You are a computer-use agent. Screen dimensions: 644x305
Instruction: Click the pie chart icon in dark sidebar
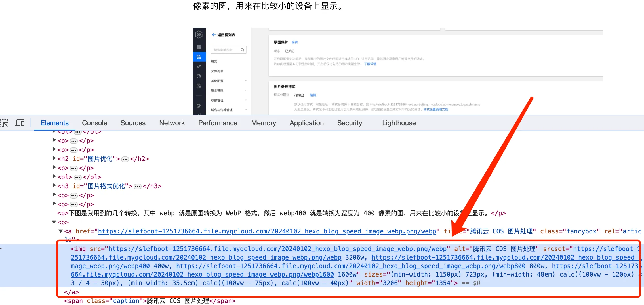click(199, 76)
